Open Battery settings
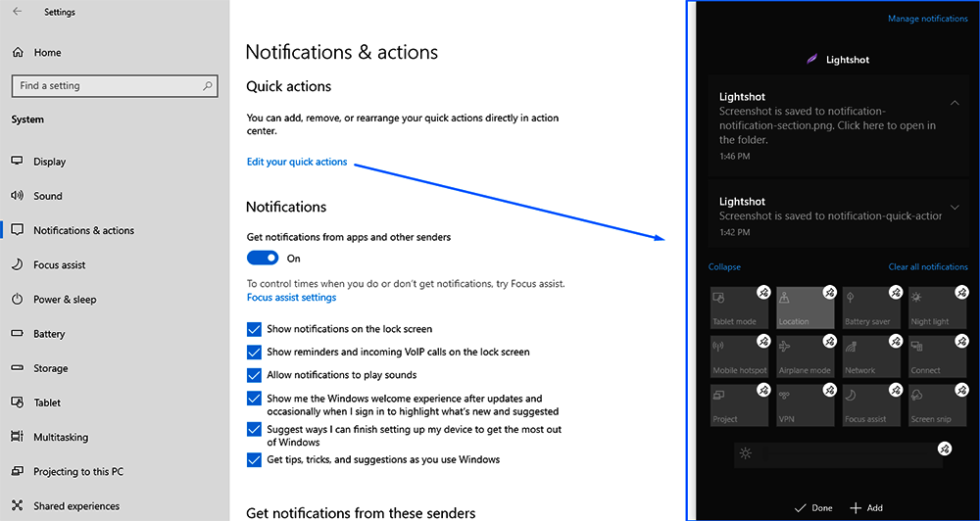Screen dimensions: 980x521 (x=38, y=334)
